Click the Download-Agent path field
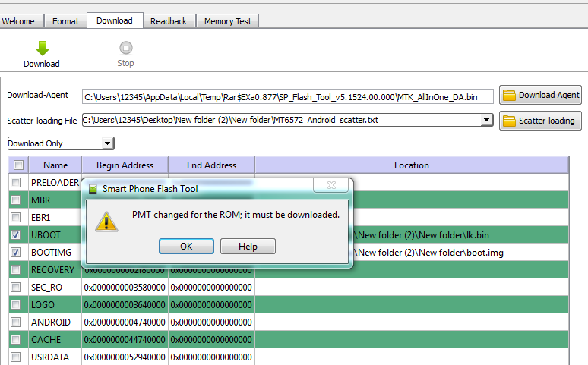The width and height of the screenshot is (588, 365). [288, 97]
